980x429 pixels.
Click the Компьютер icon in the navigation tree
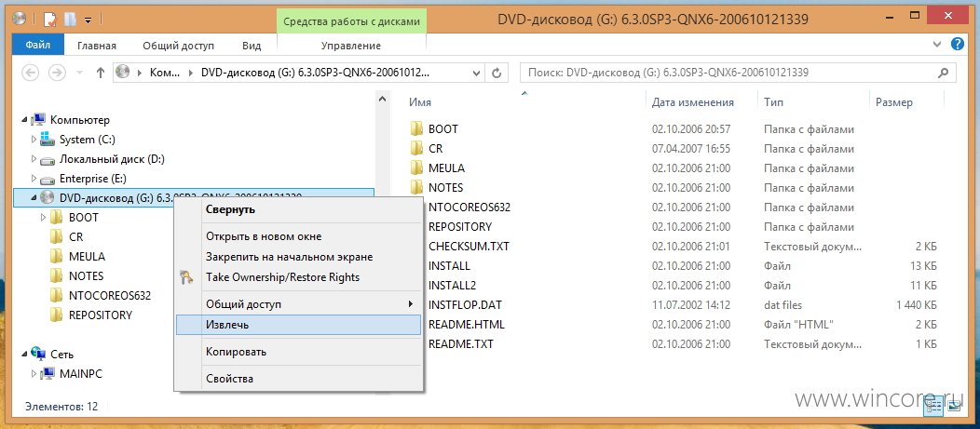coord(38,119)
